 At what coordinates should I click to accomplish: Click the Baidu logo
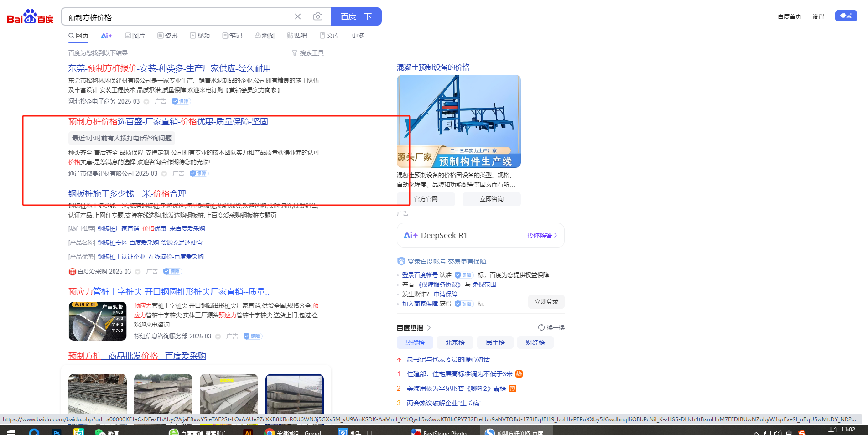[30, 17]
